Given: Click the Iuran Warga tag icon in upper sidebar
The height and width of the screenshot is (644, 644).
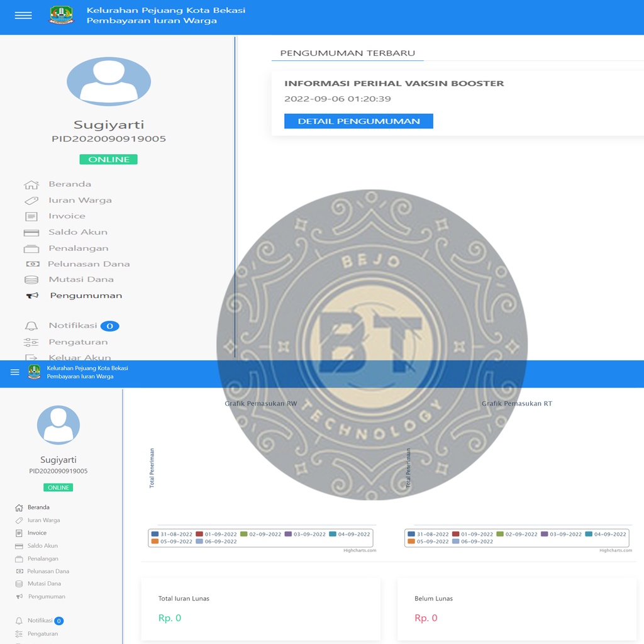Looking at the screenshot, I should pos(31,201).
